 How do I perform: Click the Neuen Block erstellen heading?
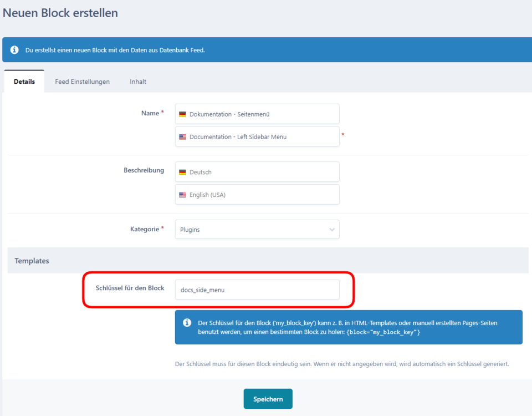pyautogui.click(x=60, y=13)
